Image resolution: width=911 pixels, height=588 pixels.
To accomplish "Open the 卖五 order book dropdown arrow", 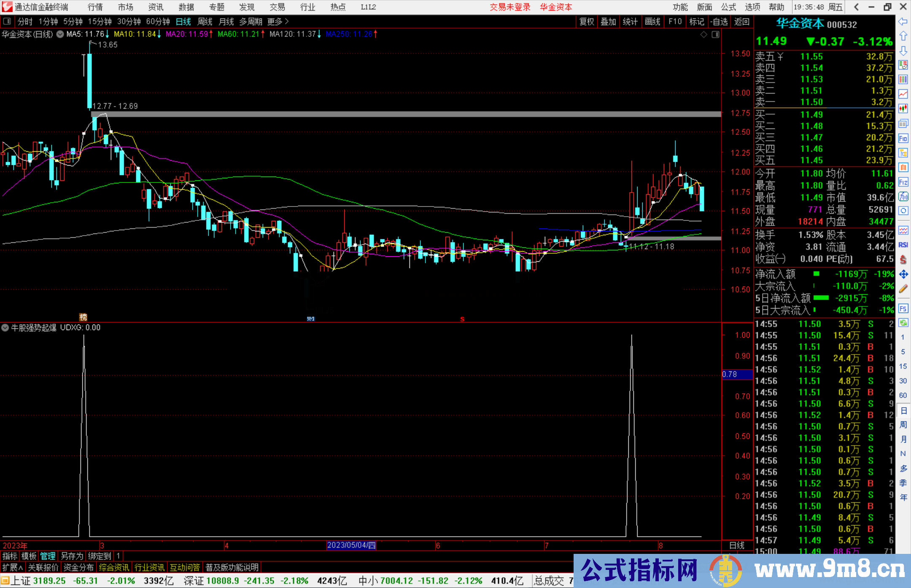I will coord(780,56).
